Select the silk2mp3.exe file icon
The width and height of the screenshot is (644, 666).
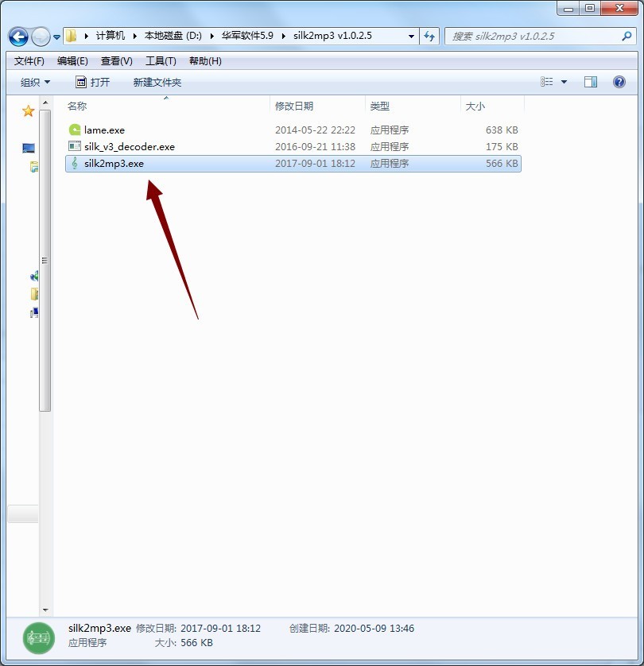point(75,163)
